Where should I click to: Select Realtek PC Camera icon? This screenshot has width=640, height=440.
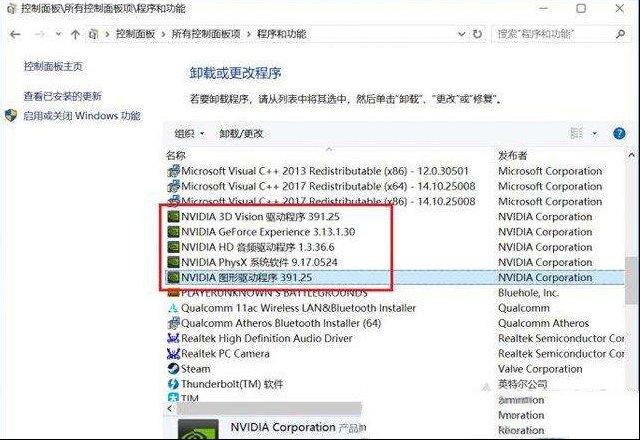coord(173,353)
